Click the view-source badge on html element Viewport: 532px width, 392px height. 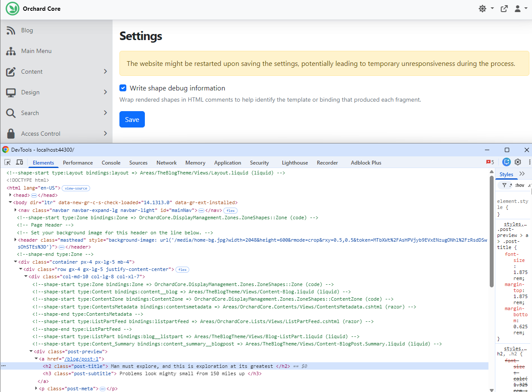click(x=76, y=188)
